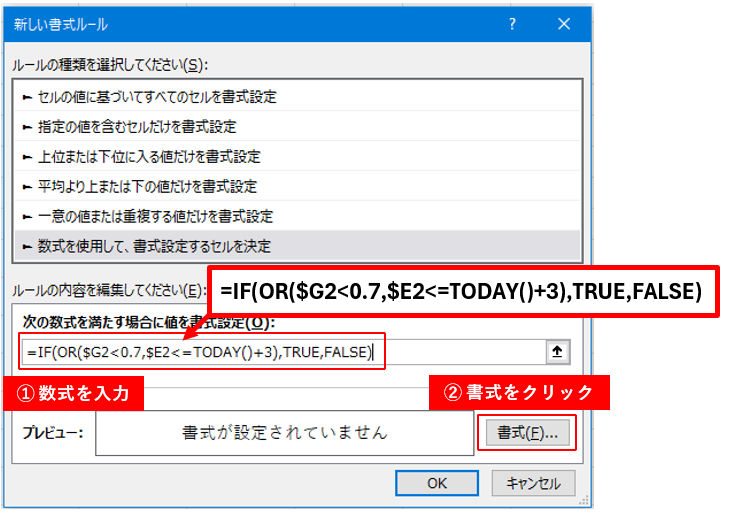The image size is (731, 518).
Task: Click into the formula input field
Action: point(280,351)
